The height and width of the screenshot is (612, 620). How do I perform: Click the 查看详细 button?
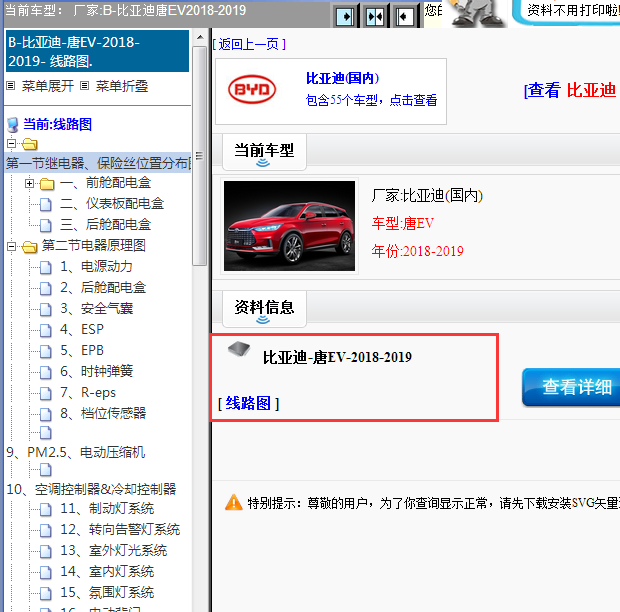pyautogui.click(x=571, y=387)
